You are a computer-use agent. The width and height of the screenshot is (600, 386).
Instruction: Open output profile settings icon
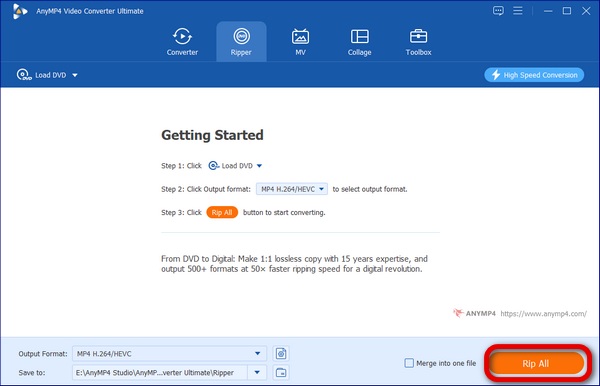(281, 353)
